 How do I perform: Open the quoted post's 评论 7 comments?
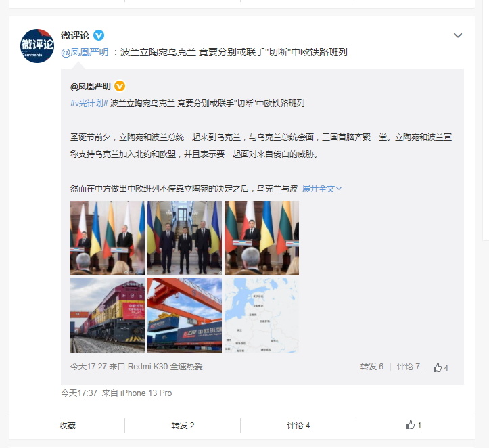(x=409, y=367)
